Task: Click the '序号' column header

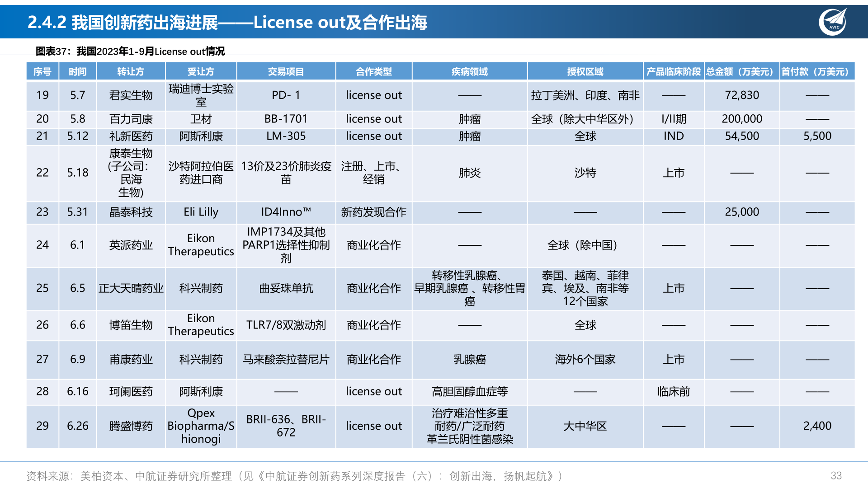Action: (x=42, y=72)
